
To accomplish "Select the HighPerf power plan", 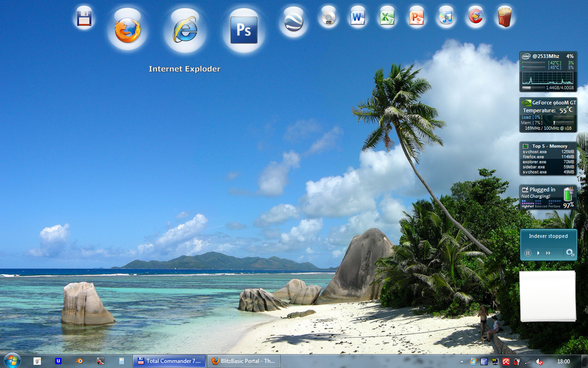I will pos(527,206).
